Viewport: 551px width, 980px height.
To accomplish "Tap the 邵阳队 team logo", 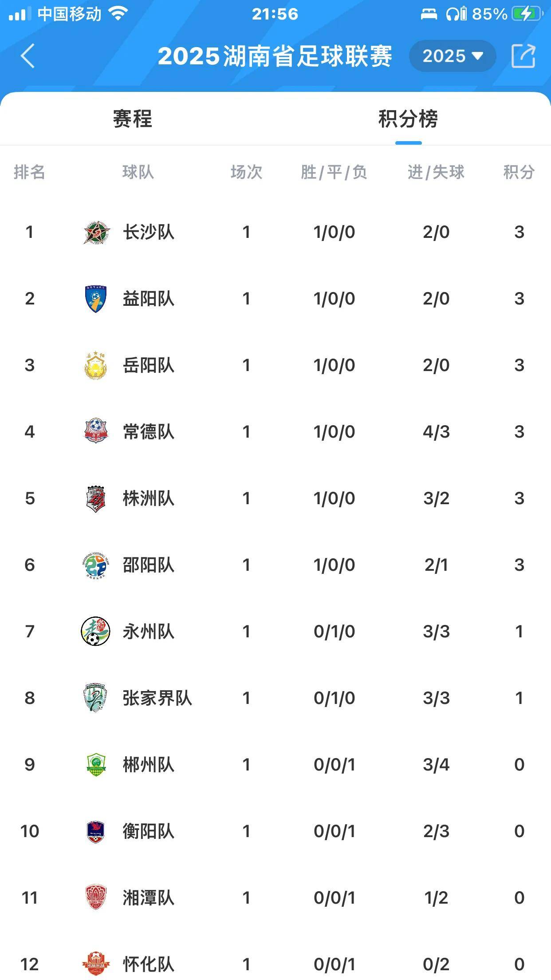I will click(x=96, y=565).
